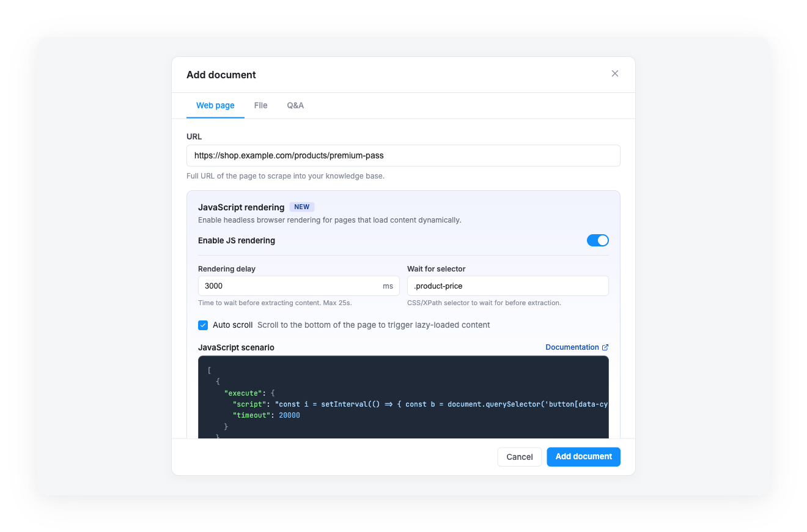
Task: Click the "timeout": 20000 line in code
Action: [266, 415]
